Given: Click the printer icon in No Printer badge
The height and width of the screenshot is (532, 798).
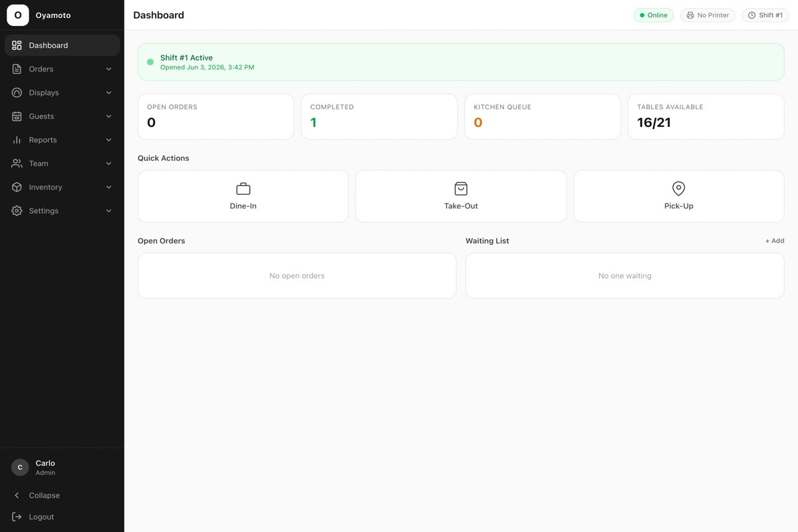Looking at the screenshot, I should click(x=690, y=15).
